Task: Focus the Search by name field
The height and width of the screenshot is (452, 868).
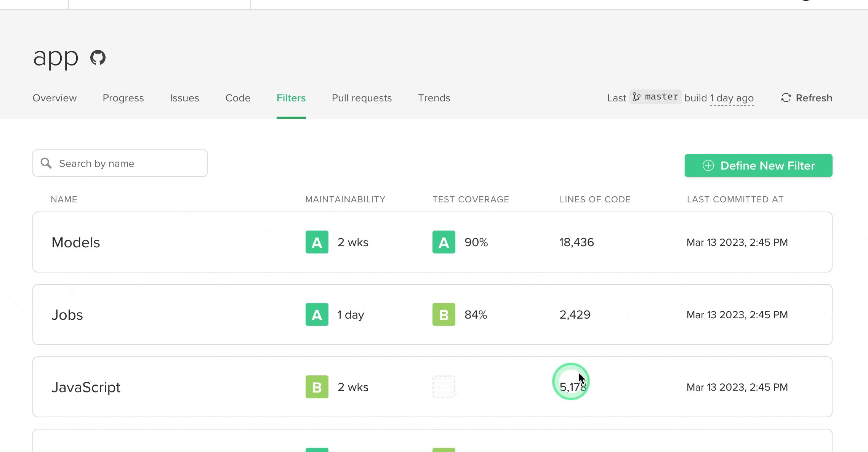Action: 130,163
